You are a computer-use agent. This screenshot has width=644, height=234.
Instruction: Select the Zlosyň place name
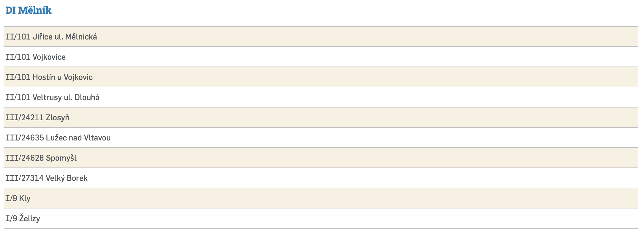click(x=58, y=118)
